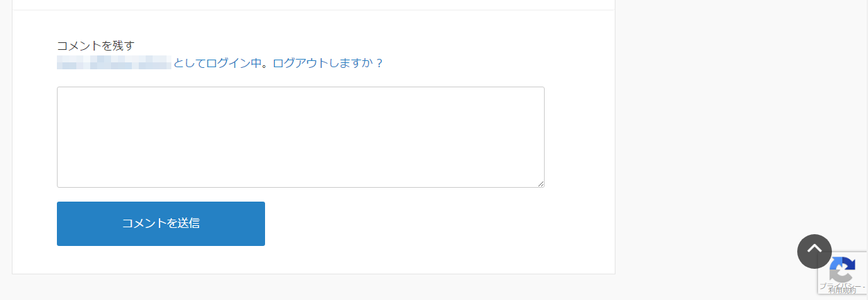868x300 pixels.
Task: Click the コメントを残す heading
Action: tap(96, 46)
